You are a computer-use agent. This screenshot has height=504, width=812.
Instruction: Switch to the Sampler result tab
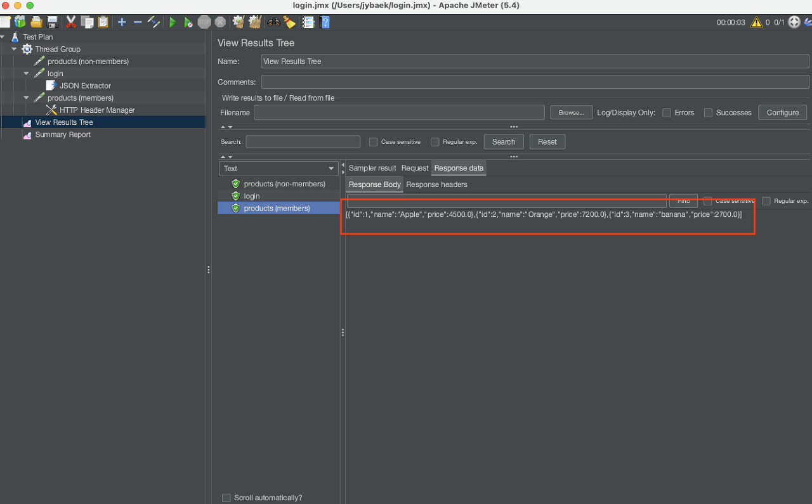(x=372, y=168)
